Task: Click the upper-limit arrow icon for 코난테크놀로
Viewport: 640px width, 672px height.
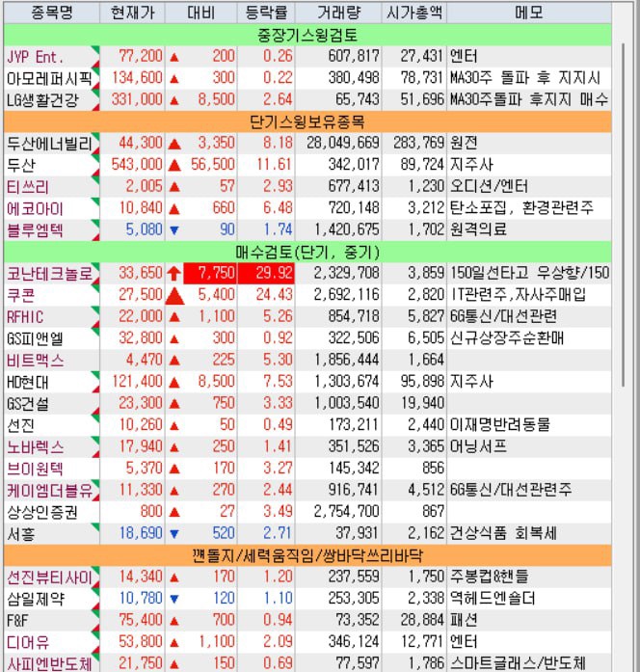Action: (173, 273)
